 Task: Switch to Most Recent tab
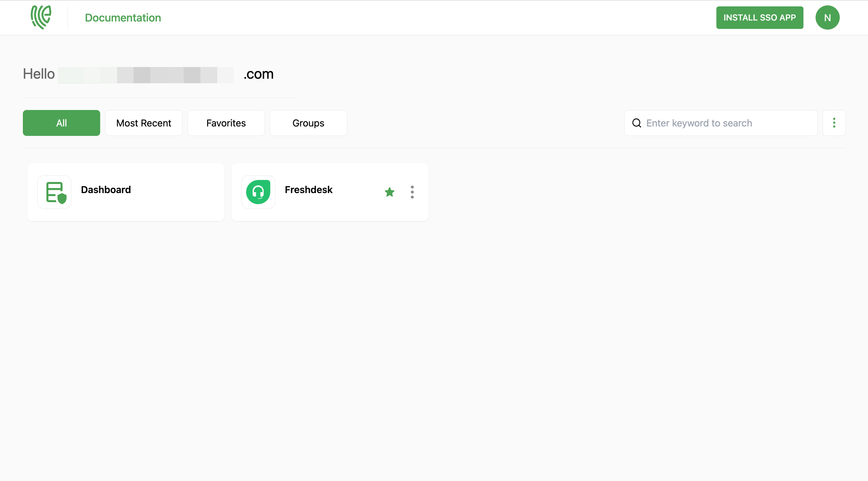[144, 123]
